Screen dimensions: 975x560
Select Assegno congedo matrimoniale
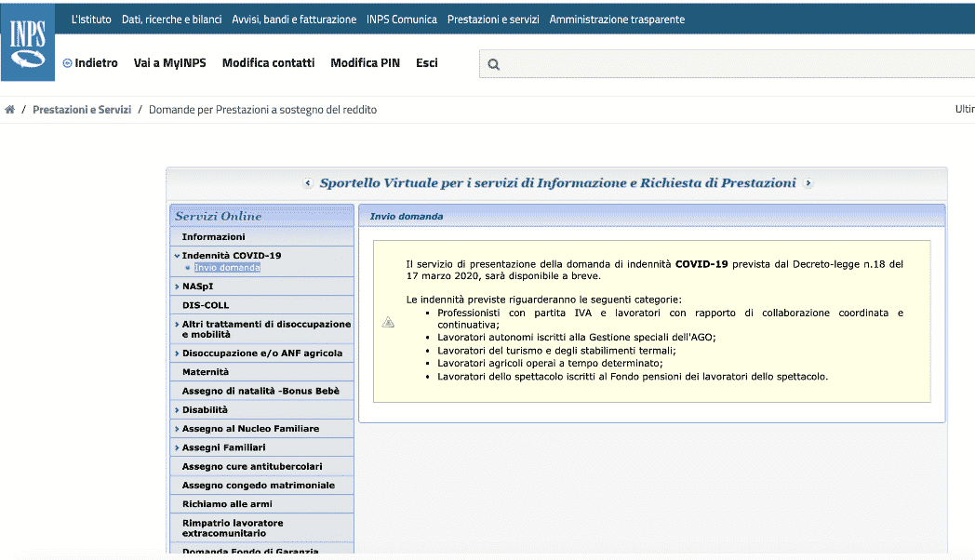tap(261, 486)
